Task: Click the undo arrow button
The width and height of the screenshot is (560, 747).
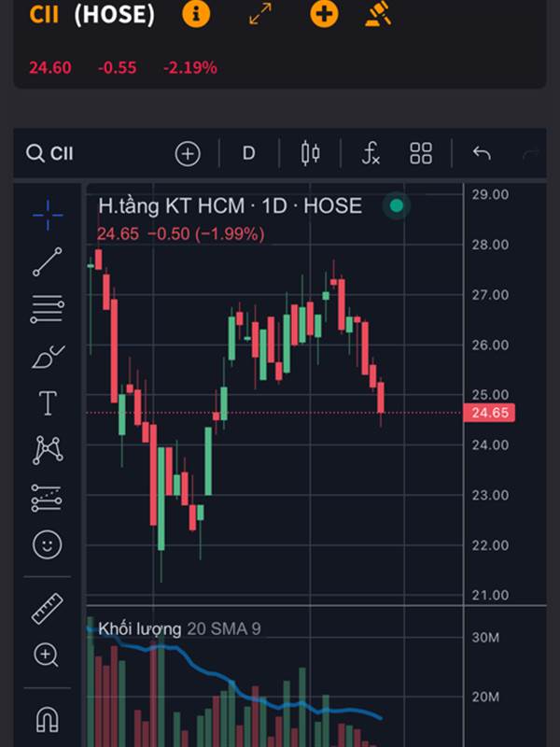Action: pos(482,153)
